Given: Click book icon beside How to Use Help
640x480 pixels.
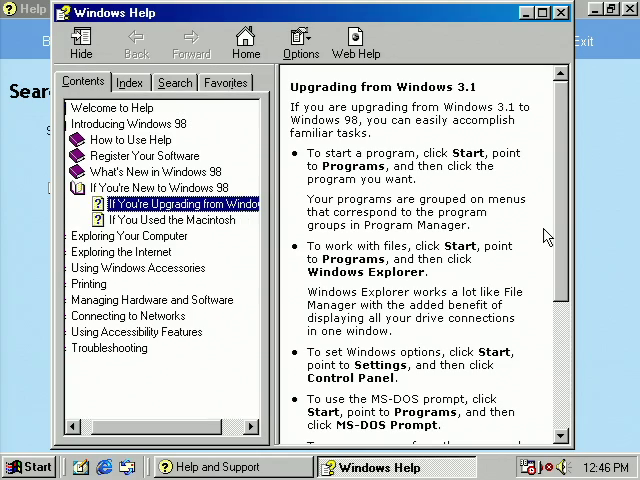Looking at the screenshot, I should click(77, 140).
